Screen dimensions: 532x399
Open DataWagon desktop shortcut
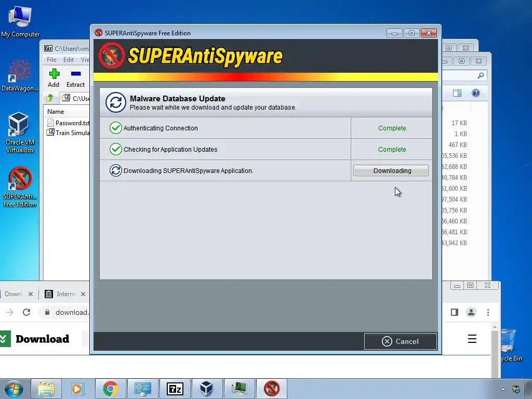[20, 75]
